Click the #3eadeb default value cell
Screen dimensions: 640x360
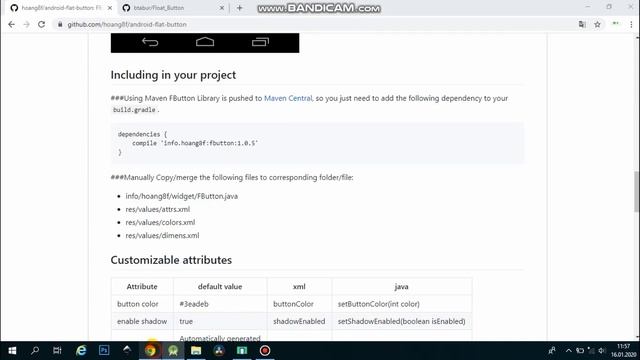tap(220, 304)
